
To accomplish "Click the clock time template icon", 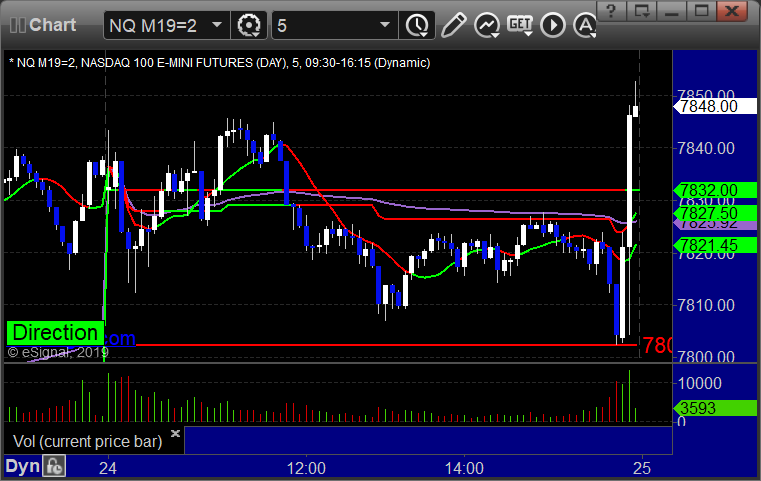I will (x=417, y=25).
